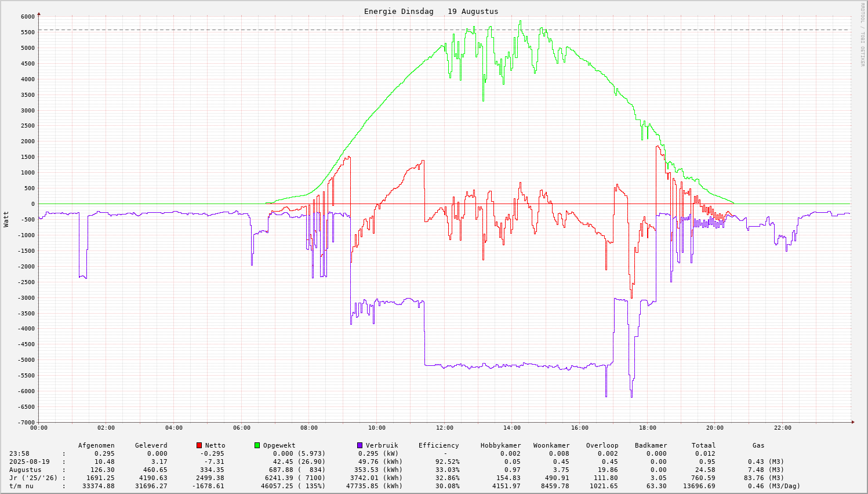Click the 12:00 label on the time axis
Screen dimensions: 868x494
coord(444,428)
